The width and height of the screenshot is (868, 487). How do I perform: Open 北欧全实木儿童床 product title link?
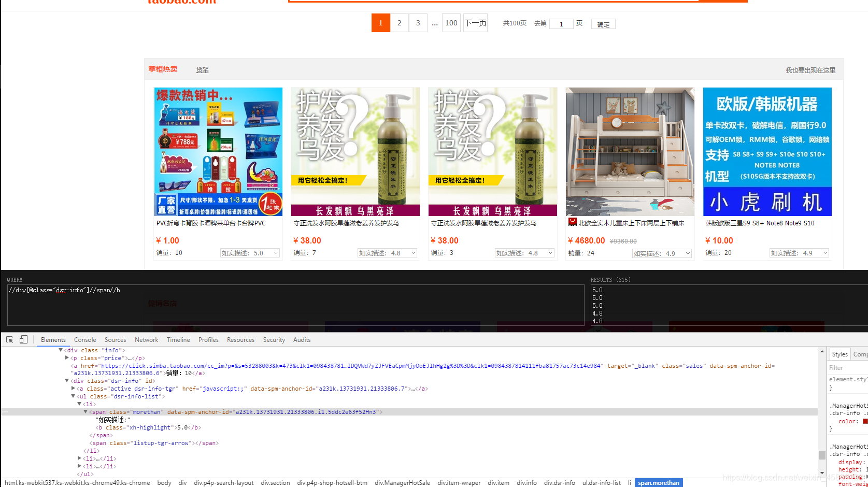631,223
